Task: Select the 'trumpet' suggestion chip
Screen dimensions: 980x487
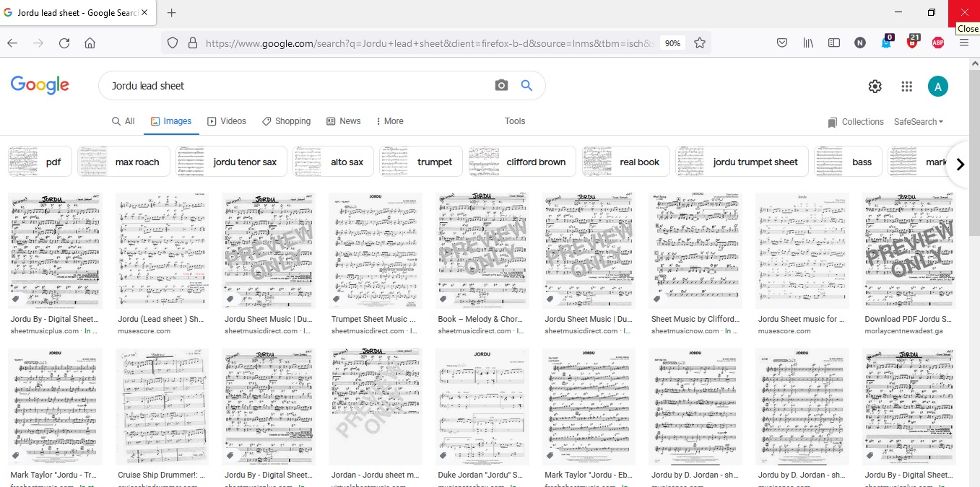Action: click(421, 162)
